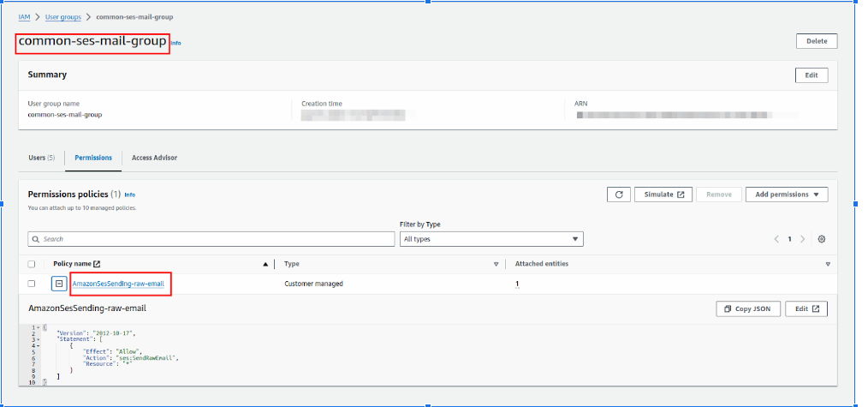Click Edit in the Summary panel
The image size is (868, 407).
pyautogui.click(x=812, y=75)
